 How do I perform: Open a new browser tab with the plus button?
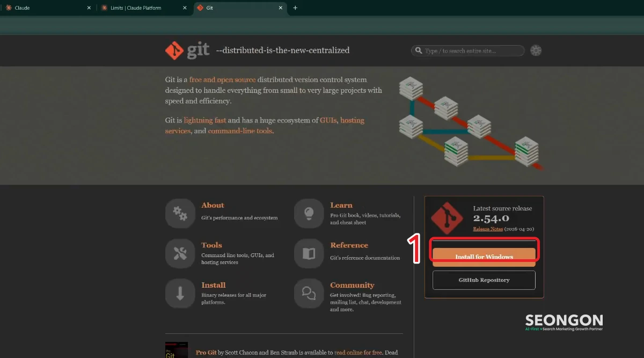point(295,8)
